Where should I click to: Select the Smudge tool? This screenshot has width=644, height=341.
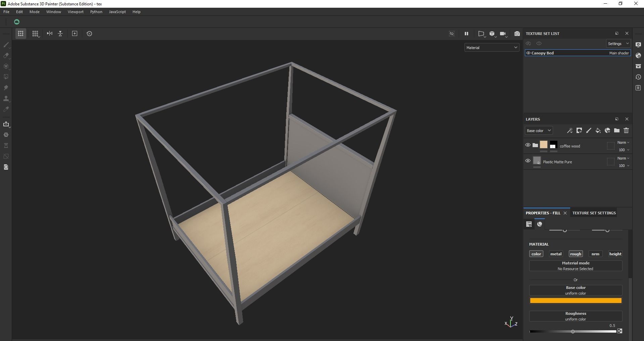point(6,88)
